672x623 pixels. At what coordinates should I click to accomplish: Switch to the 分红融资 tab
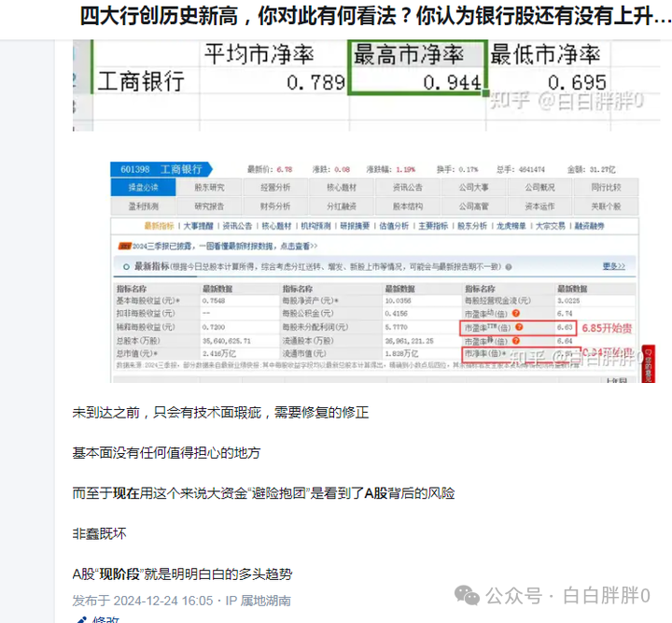(342, 206)
